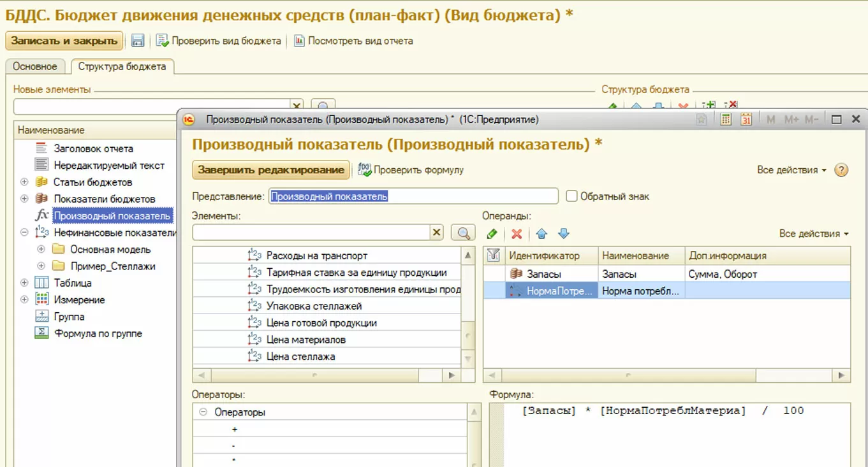Switch to the Основное tab
The width and height of the screenshot is (868, 467).
35,66
